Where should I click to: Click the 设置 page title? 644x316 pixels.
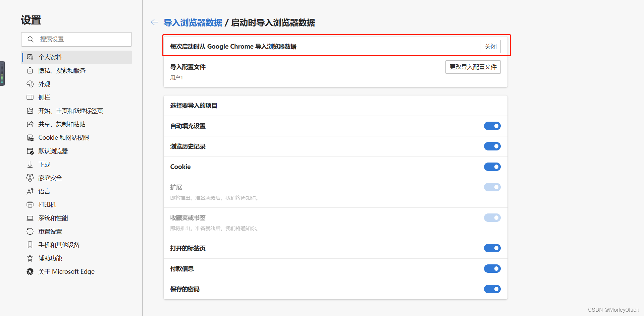(x=31, y=20)
